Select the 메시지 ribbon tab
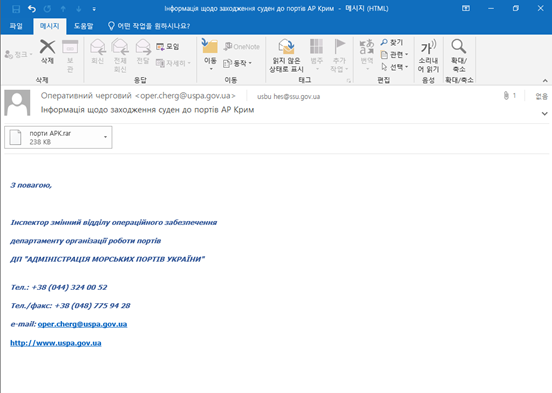This screenshot has width=552, height=393. pos(50,26)
